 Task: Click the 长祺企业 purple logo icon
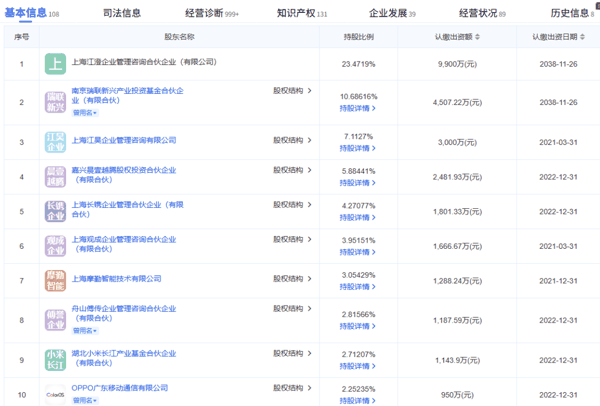(x=57, y=210)
